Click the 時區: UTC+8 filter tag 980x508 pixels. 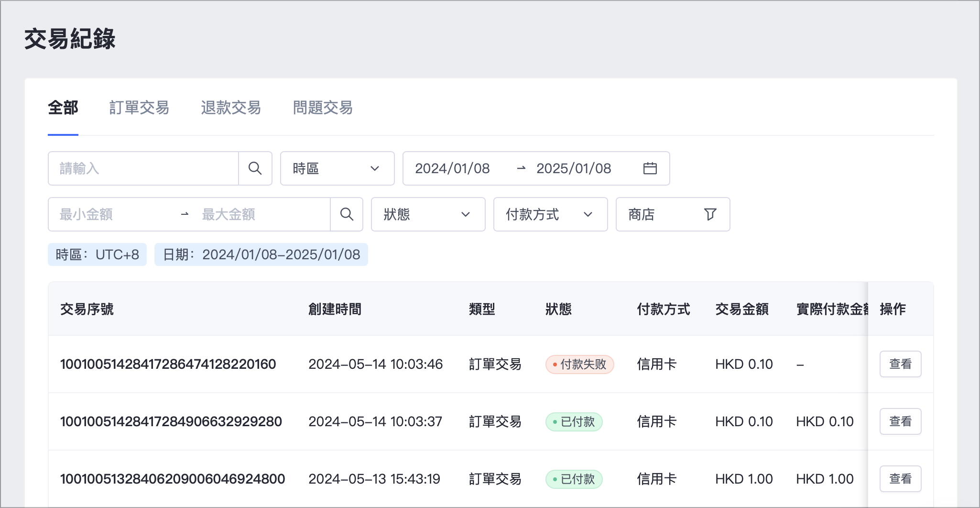[98, 254]
